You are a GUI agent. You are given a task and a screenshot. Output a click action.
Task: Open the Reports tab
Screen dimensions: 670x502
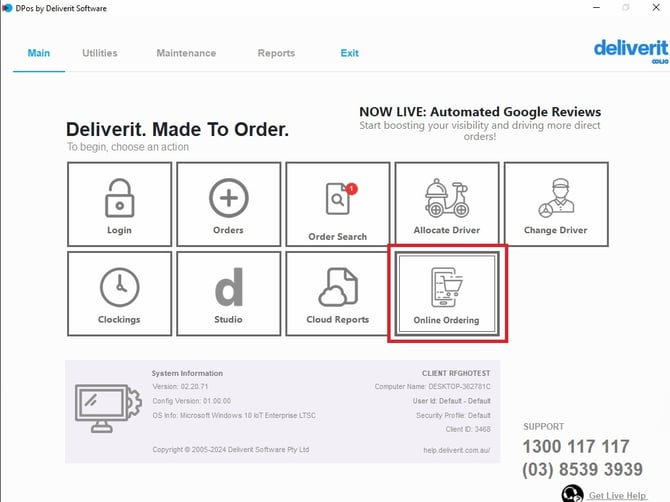click(x=276, y=53)
